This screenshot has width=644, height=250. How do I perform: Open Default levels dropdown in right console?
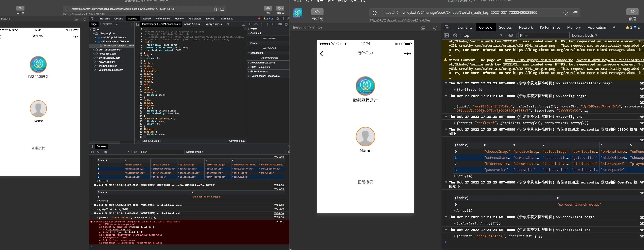click(585, 35)
